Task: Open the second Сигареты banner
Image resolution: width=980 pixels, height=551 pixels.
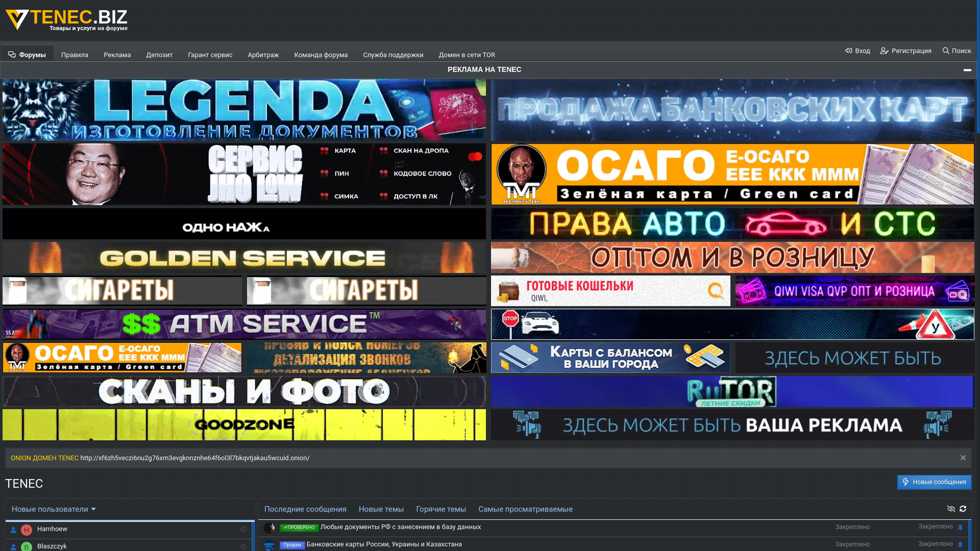Action: 366,290
